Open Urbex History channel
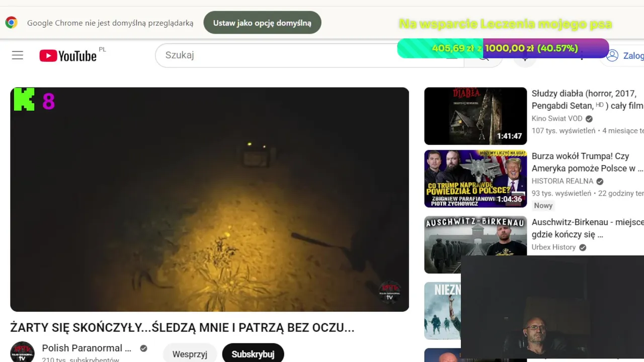Screen dimensions: 644x362 tap(553, 247)
